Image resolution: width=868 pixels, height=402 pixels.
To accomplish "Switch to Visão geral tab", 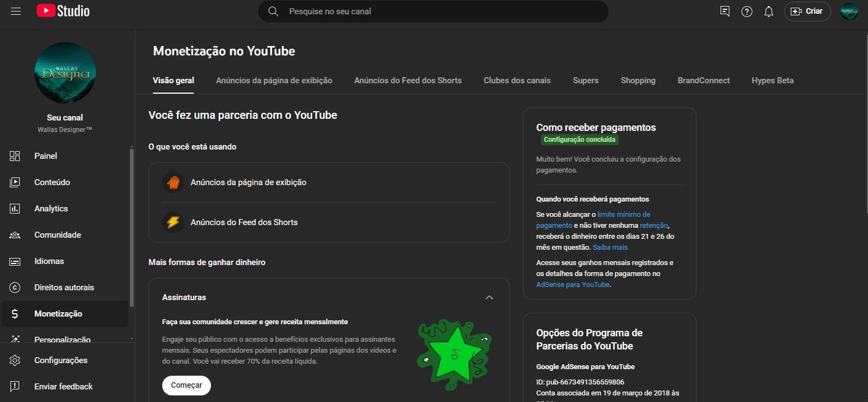I will 173,81.
